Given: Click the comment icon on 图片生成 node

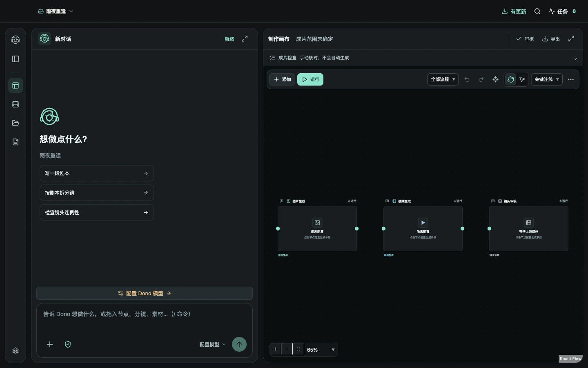Looking at the screenshot, I should pos(281,201).
